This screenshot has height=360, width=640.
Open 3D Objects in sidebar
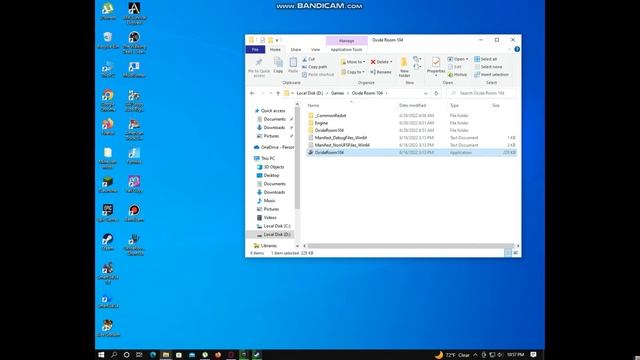tap(271, 167)
